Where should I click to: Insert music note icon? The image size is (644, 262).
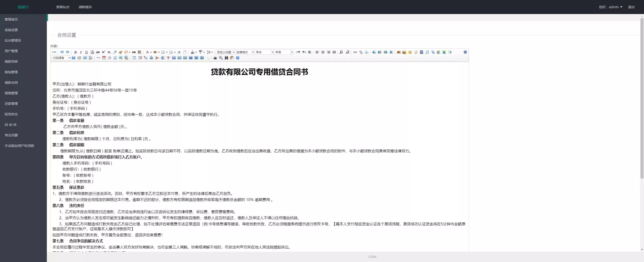coord(427,52)
